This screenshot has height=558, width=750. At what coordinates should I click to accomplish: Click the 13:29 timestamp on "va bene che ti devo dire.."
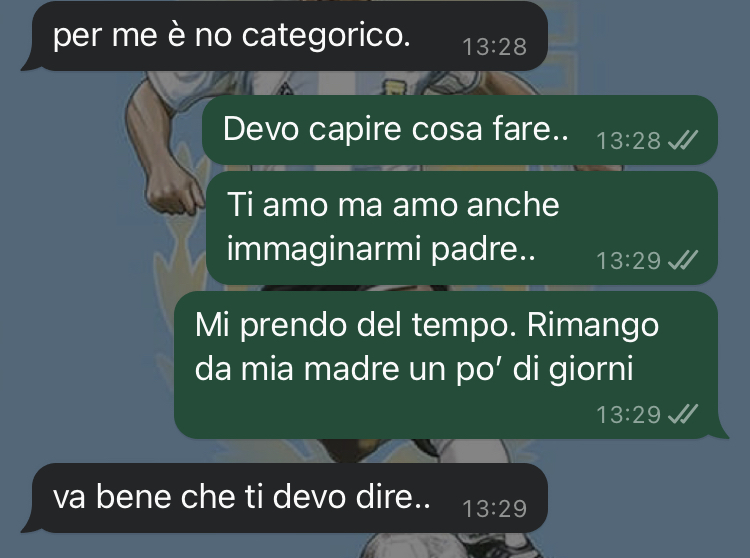tap(495, 509)
